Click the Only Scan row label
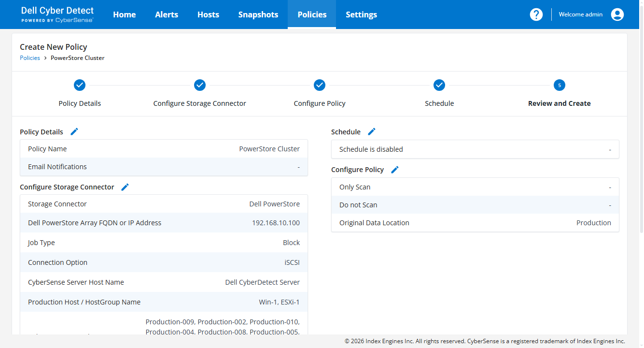The width and height of the screenshot is (644, 348). pyautogui.click(x=355, y=187)
